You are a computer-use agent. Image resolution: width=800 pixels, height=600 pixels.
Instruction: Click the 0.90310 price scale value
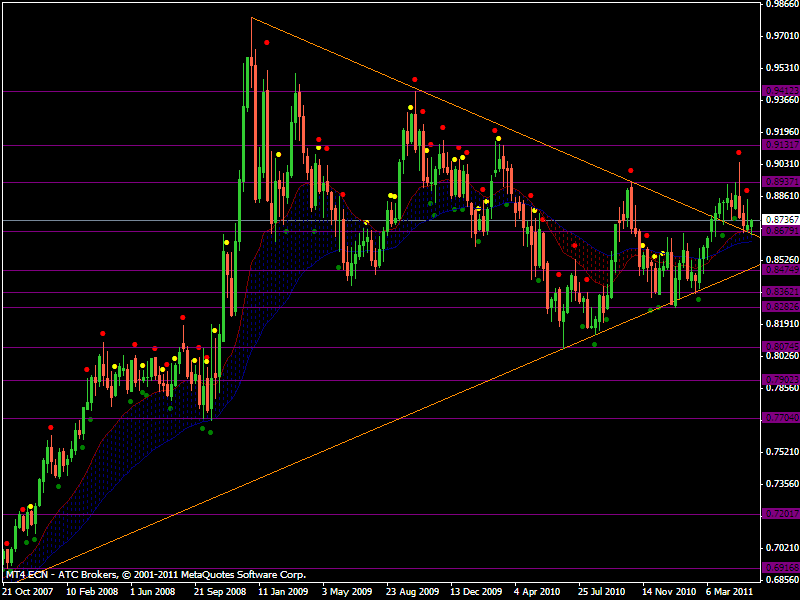[783, 164]
